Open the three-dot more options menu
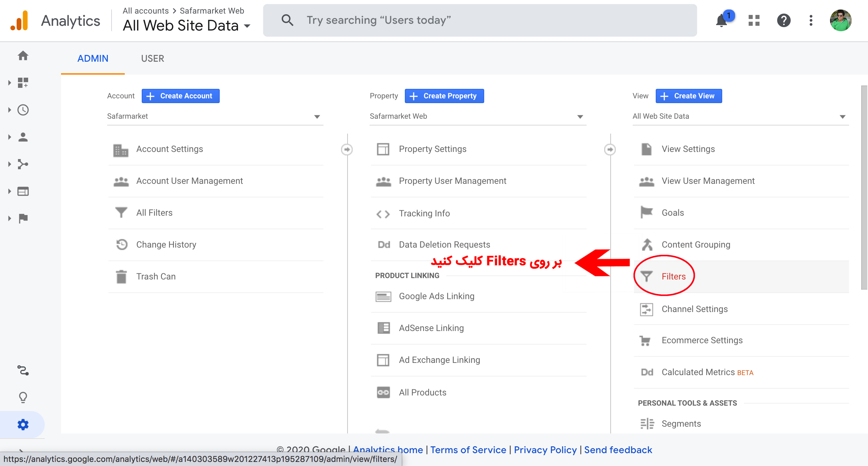The image size is (868, 466). click(x=811, y=20)
